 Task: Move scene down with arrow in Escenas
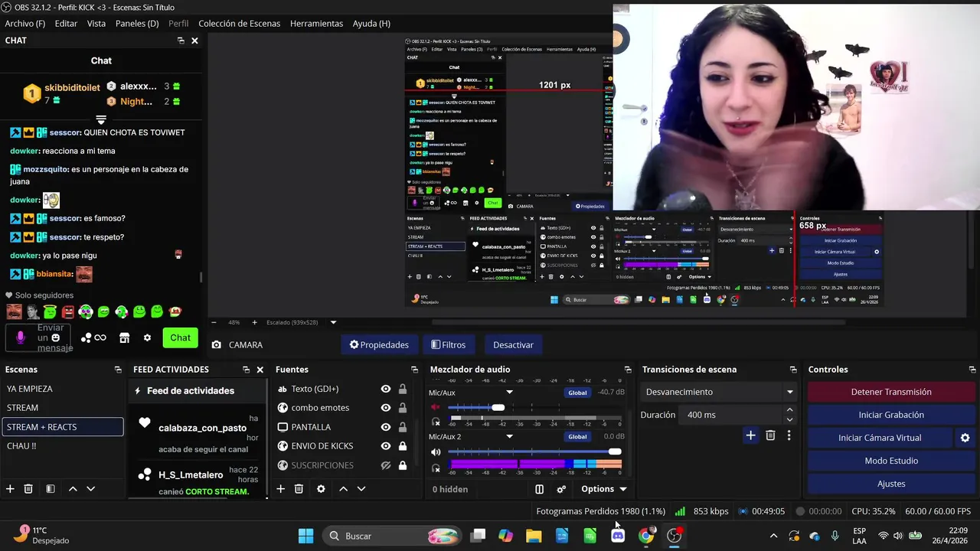90,489
